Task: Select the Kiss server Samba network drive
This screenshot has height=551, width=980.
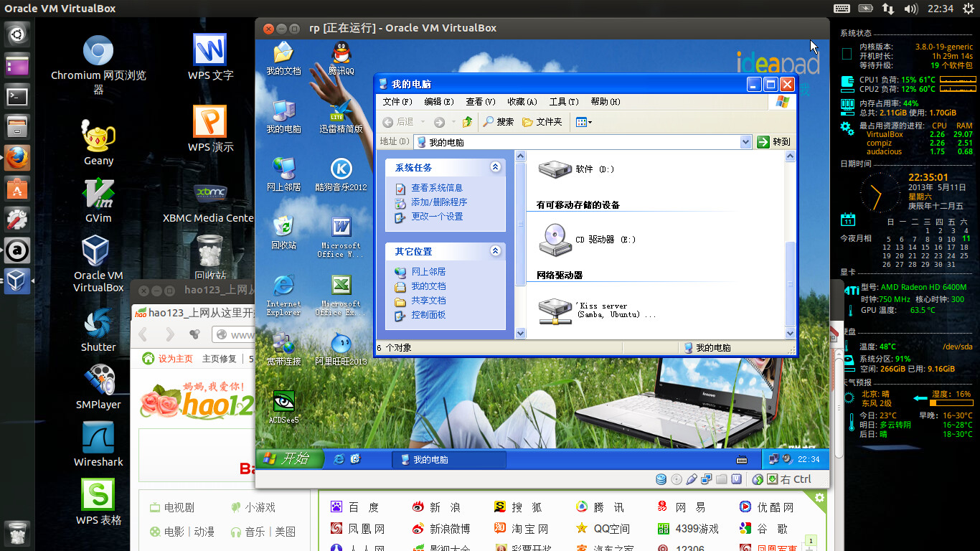Action: click(x=597, y=310)
